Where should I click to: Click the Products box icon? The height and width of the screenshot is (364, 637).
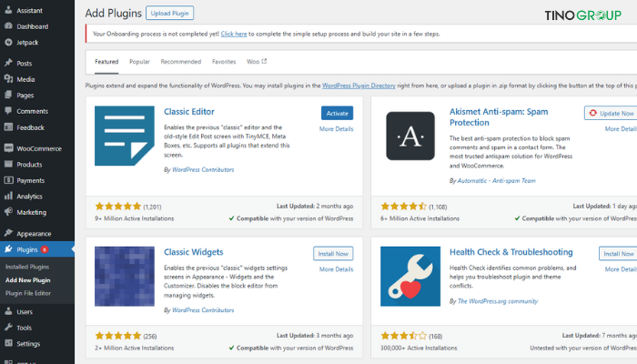click(8, 164)
